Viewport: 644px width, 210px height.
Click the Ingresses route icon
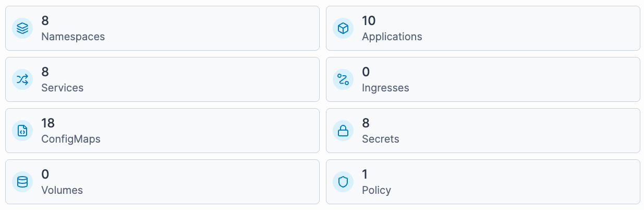[x=343, y=79]
